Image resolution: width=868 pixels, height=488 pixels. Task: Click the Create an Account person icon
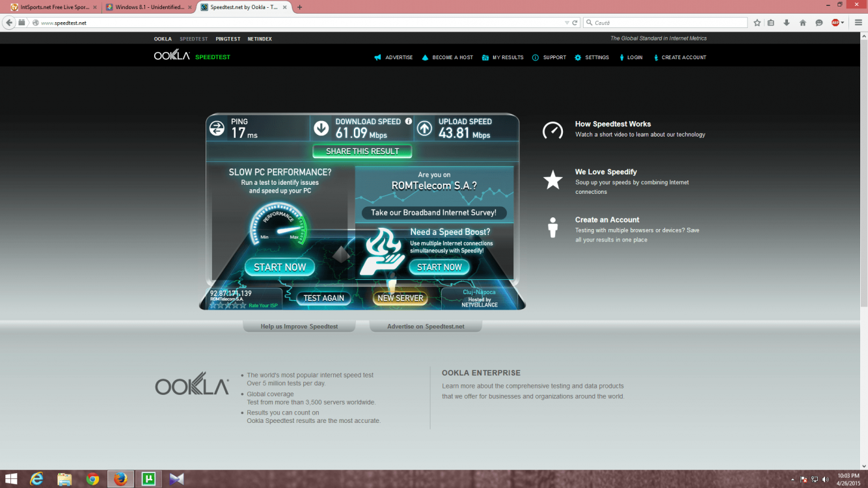tap(553, 228)
